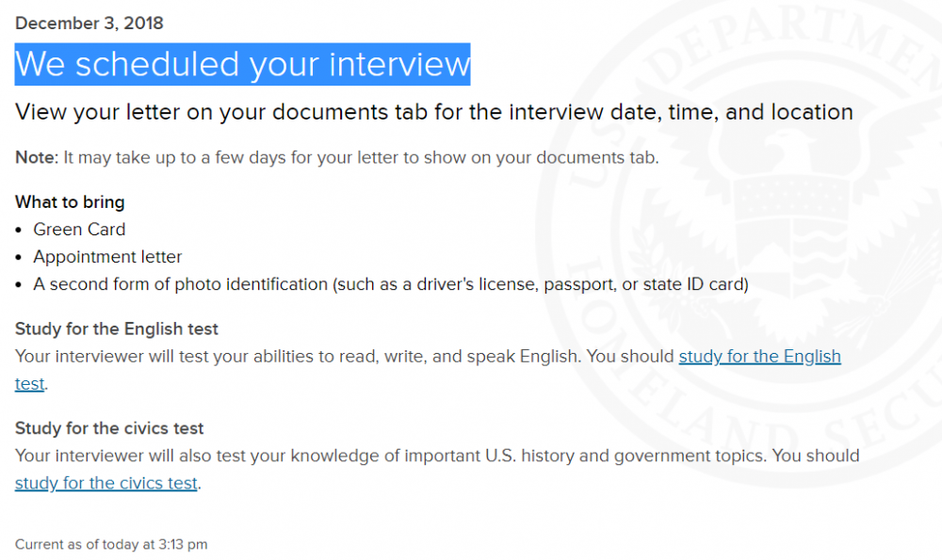Open the 'study for the civics test' link
Image resolution: width=942 pixels, height=560 pixels.
106,483
